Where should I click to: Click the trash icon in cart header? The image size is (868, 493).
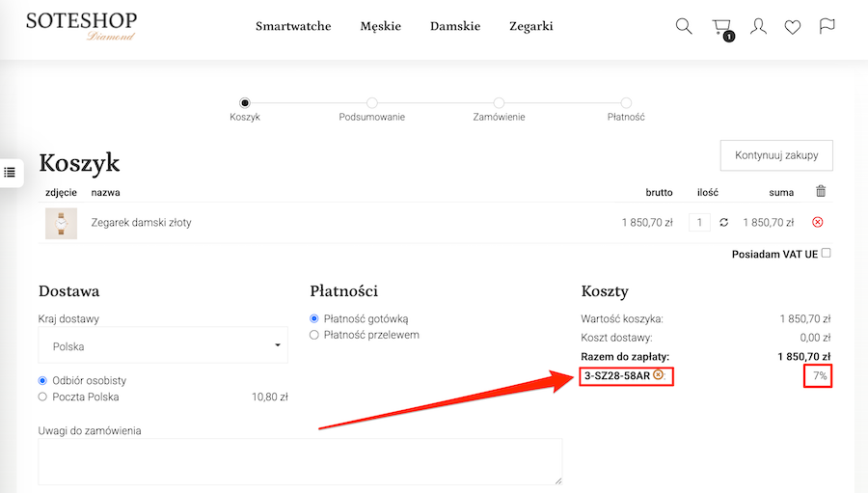click(x=821, y=191)
